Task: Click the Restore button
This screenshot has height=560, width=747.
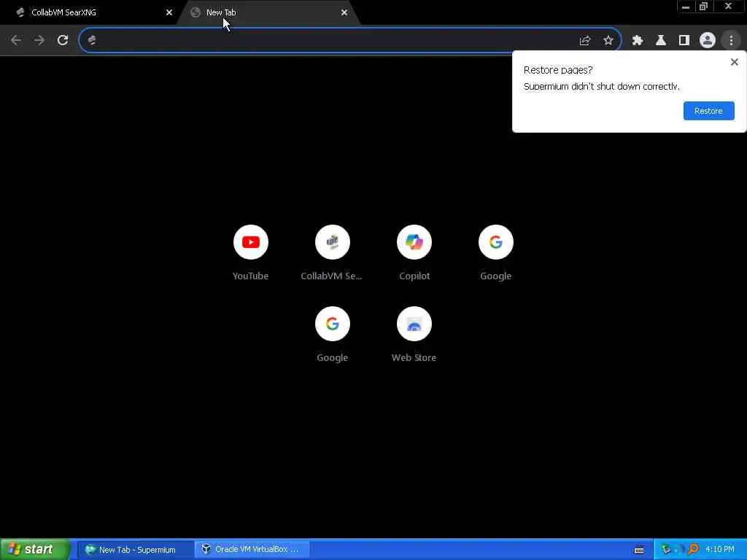Action: click(x=708, y=111)
